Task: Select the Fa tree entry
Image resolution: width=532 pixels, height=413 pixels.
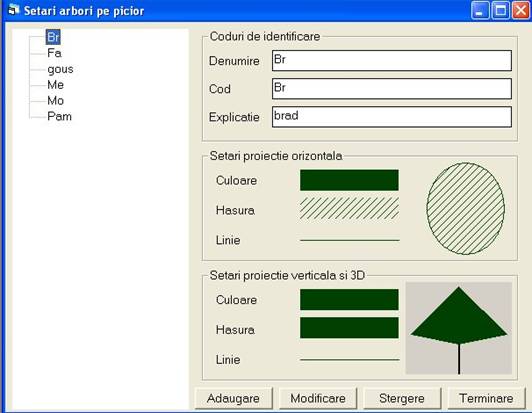Action: [54, 53]
